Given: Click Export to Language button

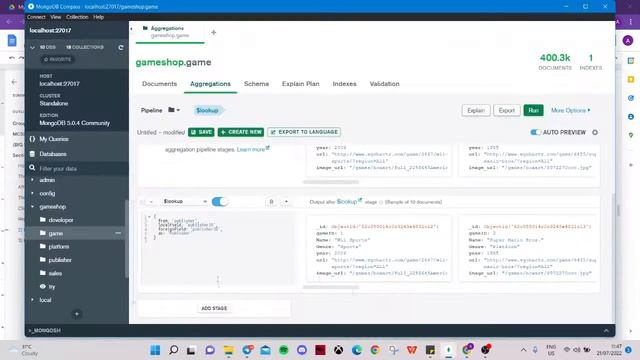Looking at the screenshot, I should click(304, 132).
